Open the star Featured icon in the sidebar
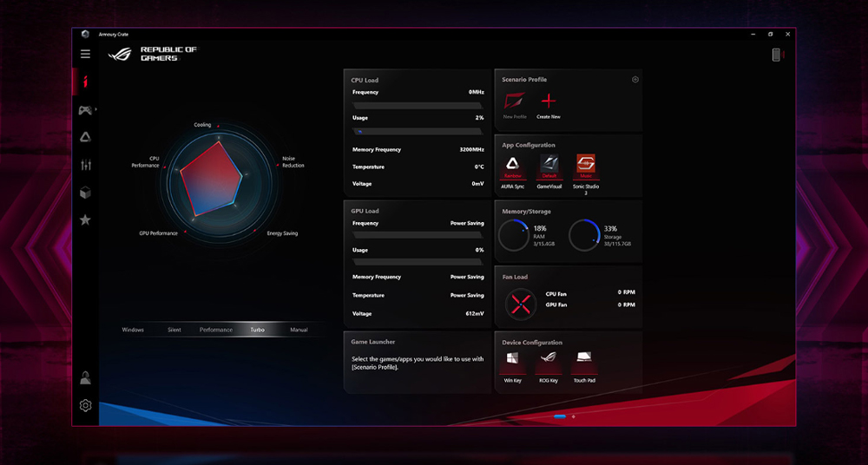This screenshot has width=868, height=465. click(85, 219)
